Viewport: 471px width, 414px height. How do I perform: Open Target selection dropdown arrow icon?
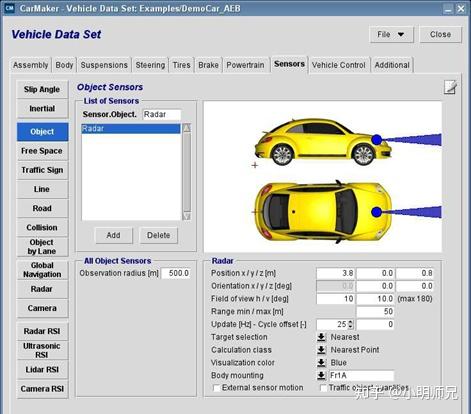[x=321, y=337]
